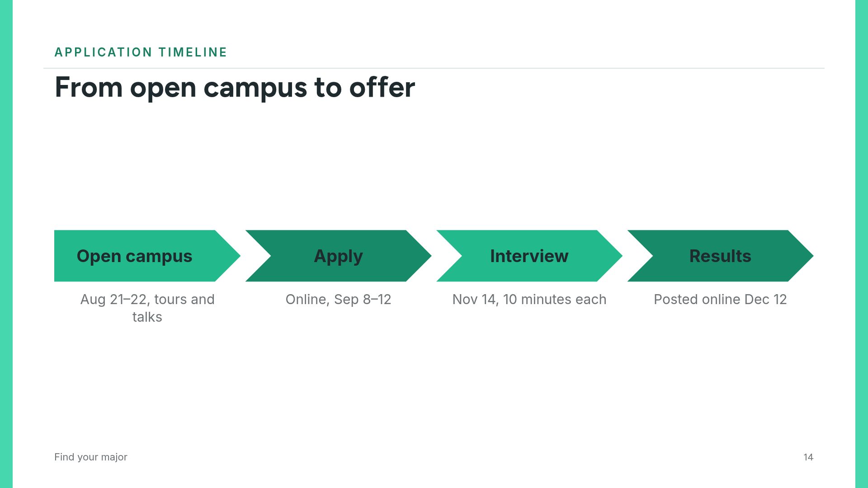Viewport: 868px width, 488px height.
Task: Click the left teal border stripe
Action: pos(6,244)
